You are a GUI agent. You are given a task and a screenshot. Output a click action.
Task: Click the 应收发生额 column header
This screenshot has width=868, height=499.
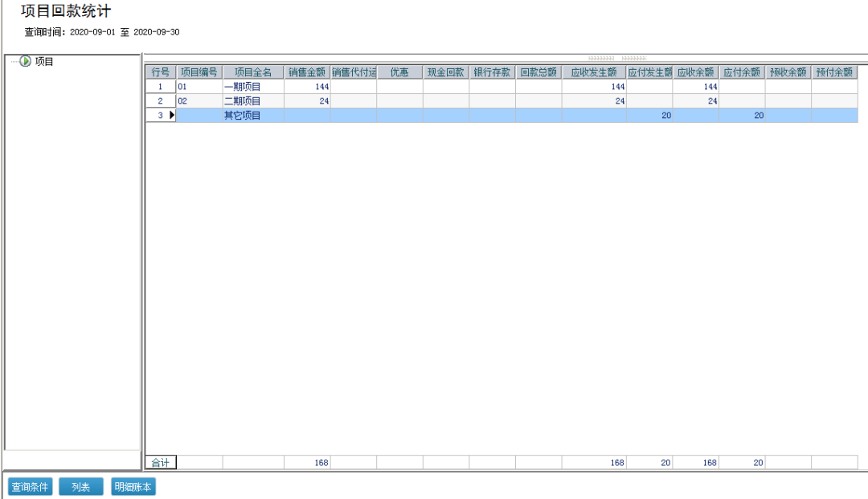pyautogui.click(x=594, y=72)
